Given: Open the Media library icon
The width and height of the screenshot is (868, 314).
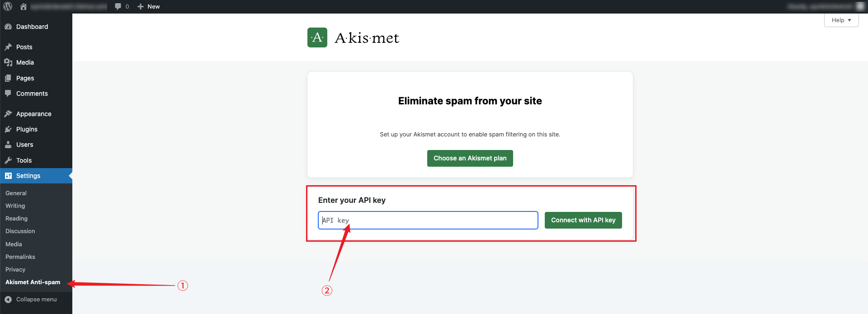Looking at the screenshot, I should (x=8, y=62).
